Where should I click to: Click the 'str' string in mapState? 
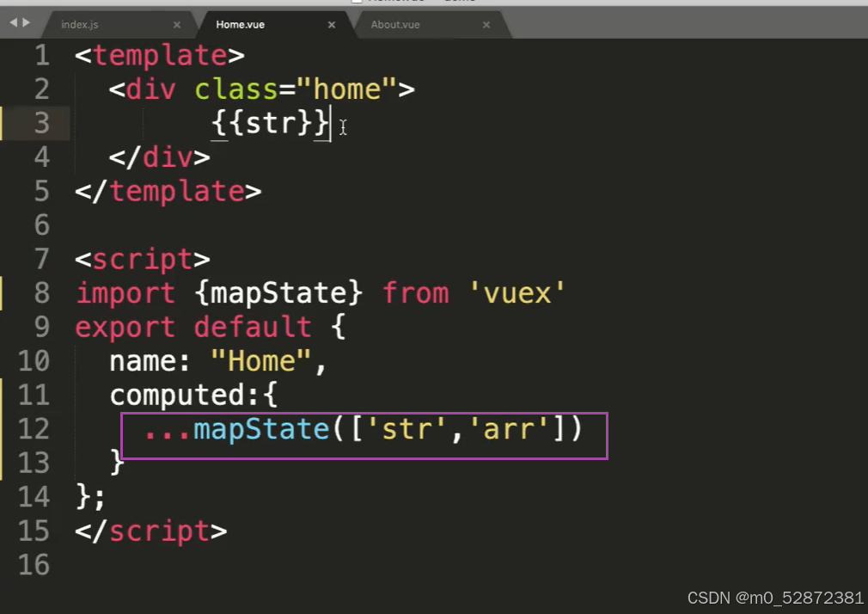point(406,429)
